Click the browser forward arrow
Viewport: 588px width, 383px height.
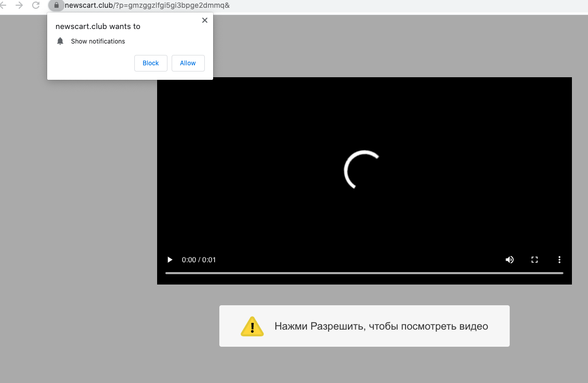[x=19, y=5]
